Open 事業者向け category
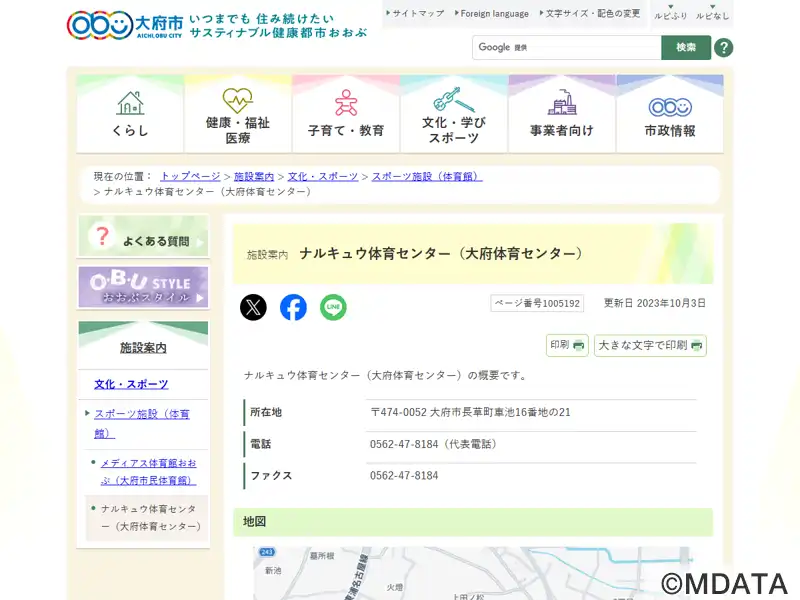 tap(562, 113)
